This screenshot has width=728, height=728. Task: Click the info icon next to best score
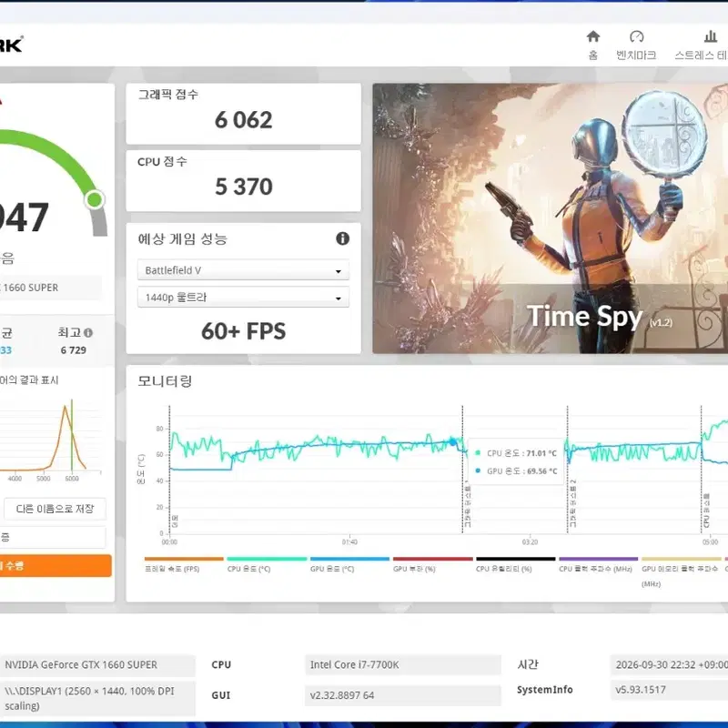[x=88, y=333]
